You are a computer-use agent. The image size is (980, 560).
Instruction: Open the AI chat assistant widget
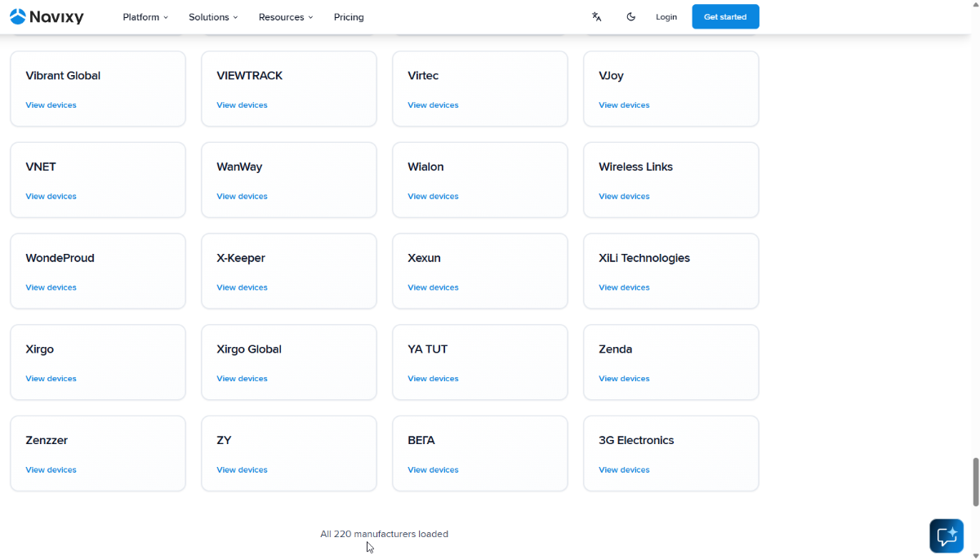tap(947, 536)
